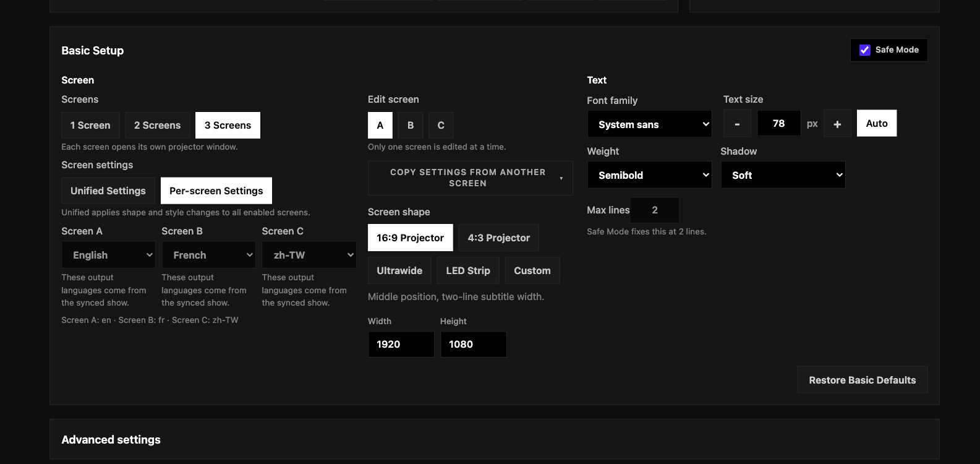Open the Weight dropdown
The image size is (980, 464).
click(x=649, y=175)
